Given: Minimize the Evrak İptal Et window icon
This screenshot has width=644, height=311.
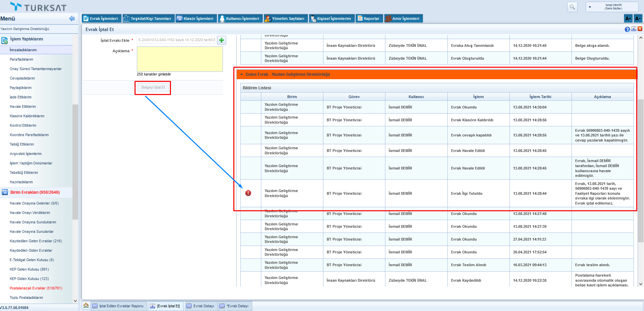Looking at the screenshot, I should (634, 29).
